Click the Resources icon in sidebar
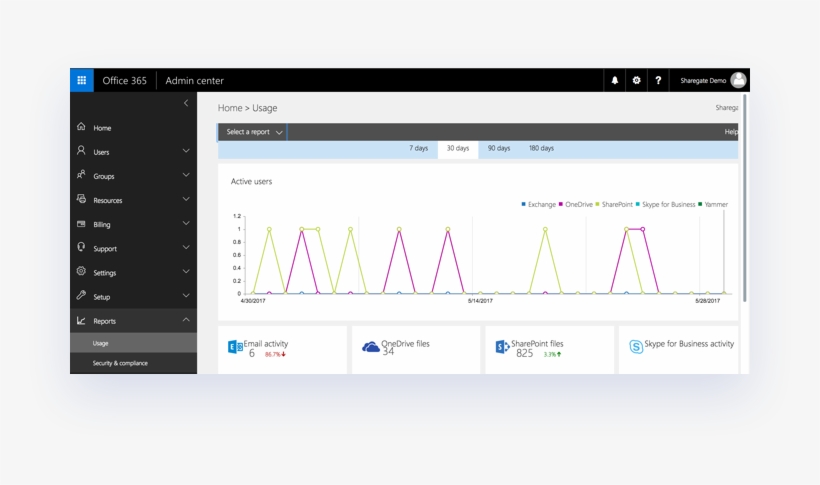 [x=81, y=199]
